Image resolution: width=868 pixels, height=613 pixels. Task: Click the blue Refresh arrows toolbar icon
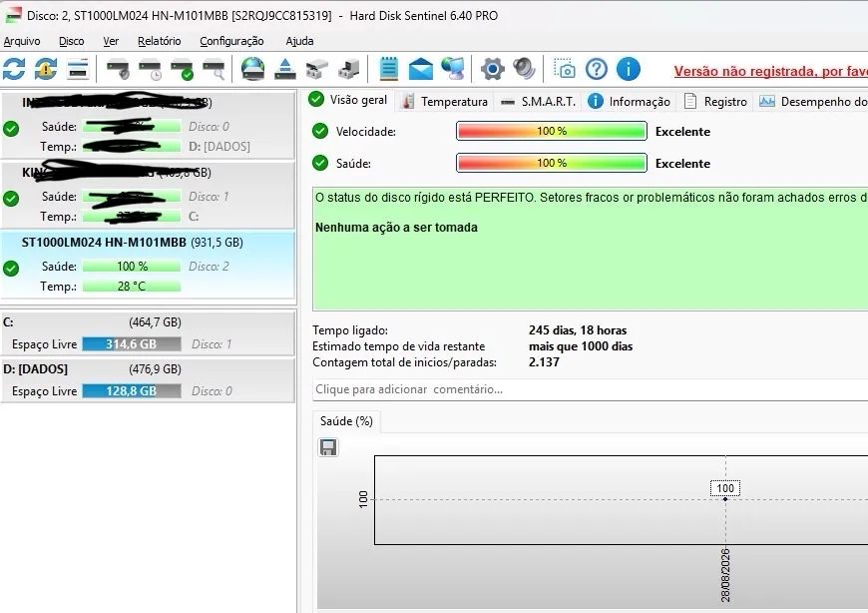coord(14,69)
